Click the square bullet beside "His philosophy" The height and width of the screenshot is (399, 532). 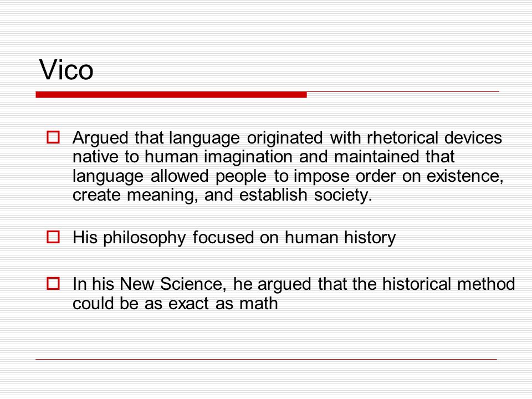(x=53, y=237)
